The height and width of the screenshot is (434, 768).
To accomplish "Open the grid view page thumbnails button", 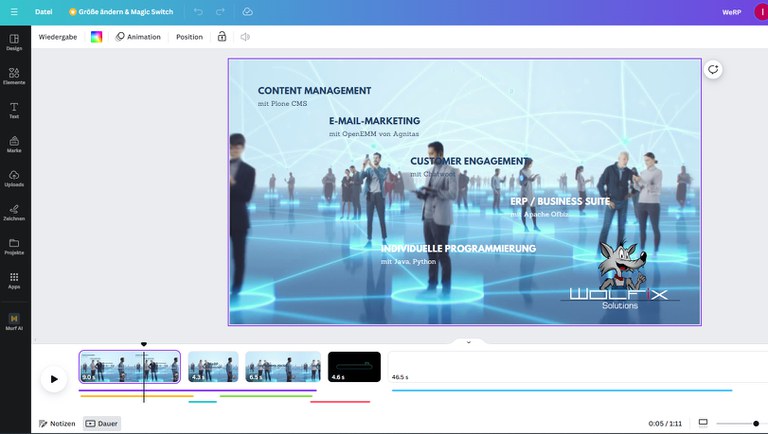I will 703,423.
